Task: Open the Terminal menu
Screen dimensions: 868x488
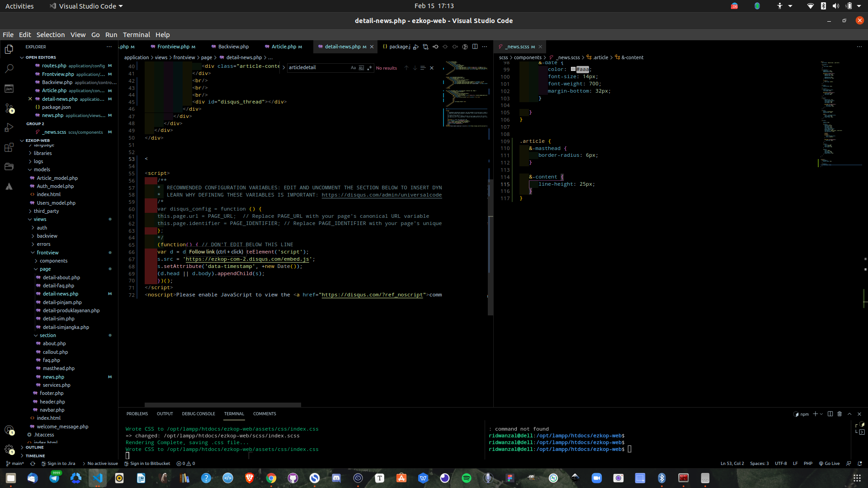Action: [136, 35]
